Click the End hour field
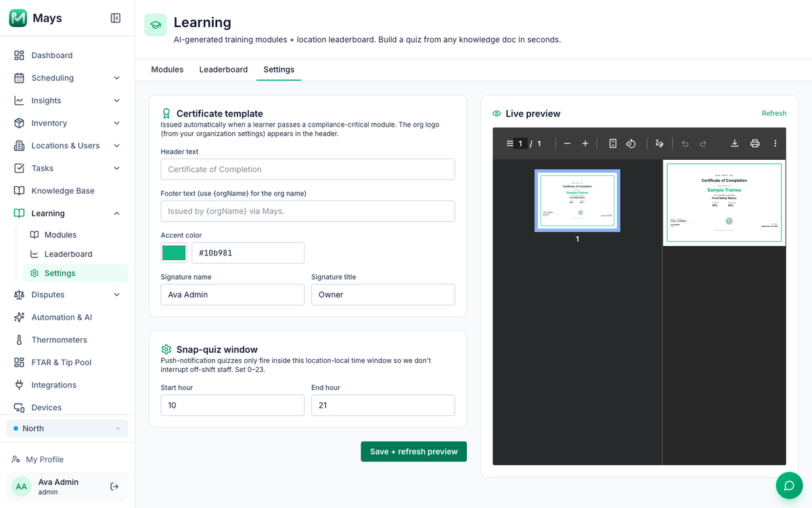This screenshot has width=812, height=508. 383,405
